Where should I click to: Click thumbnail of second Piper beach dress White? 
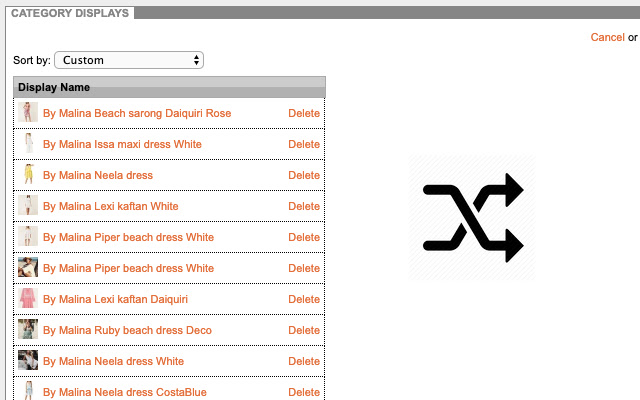click(28, 267)
